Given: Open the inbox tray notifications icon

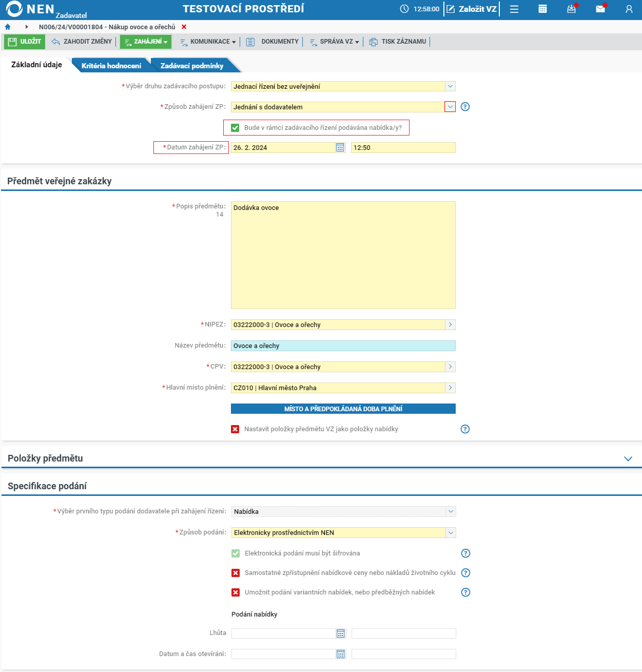Looking at the screenshot, I should pyautogui.click(x=571, y=9).
